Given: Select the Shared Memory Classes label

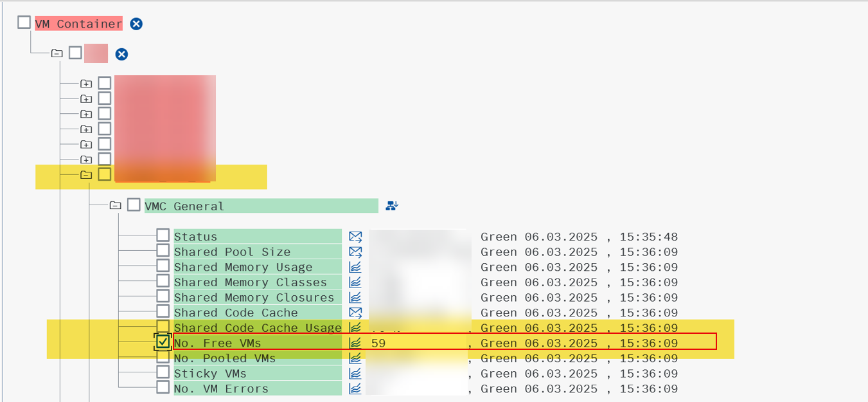Looking at the screenshot, I should tap(251, 282).
